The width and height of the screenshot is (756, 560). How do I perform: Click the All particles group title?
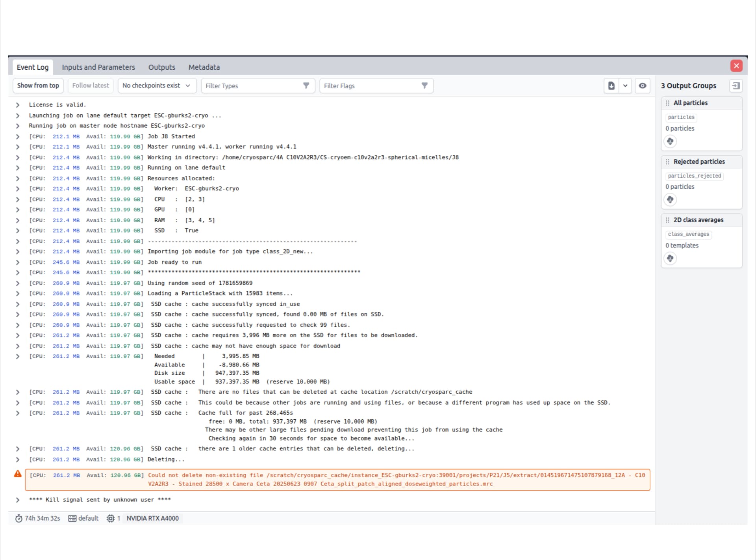(x=690, y=103)
